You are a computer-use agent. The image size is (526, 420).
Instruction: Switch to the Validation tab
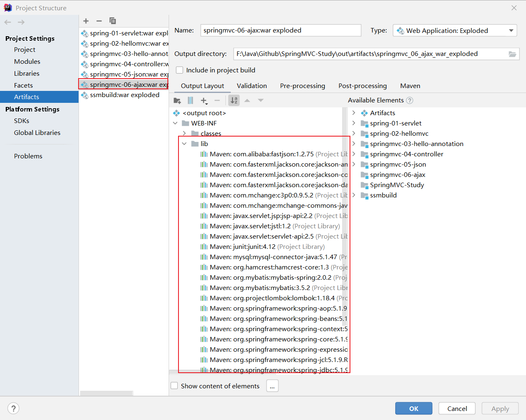click(x=252, y=86)
